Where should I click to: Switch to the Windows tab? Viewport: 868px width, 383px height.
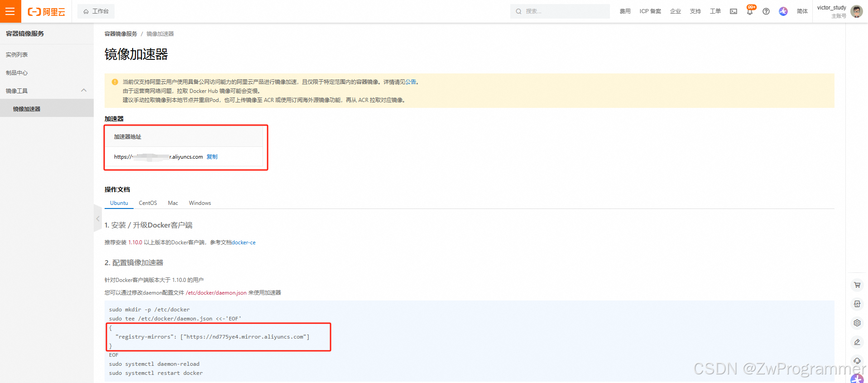pyautogui.click(x=200, y=203)
